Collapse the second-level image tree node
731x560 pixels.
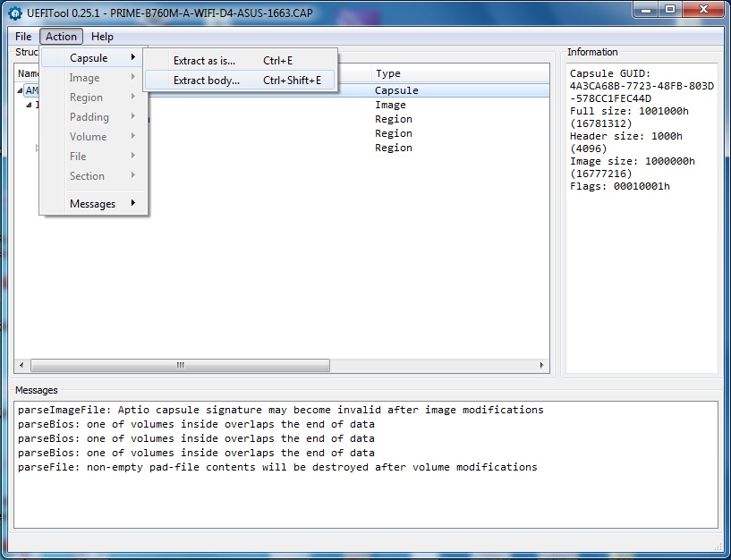coord(29,106)
